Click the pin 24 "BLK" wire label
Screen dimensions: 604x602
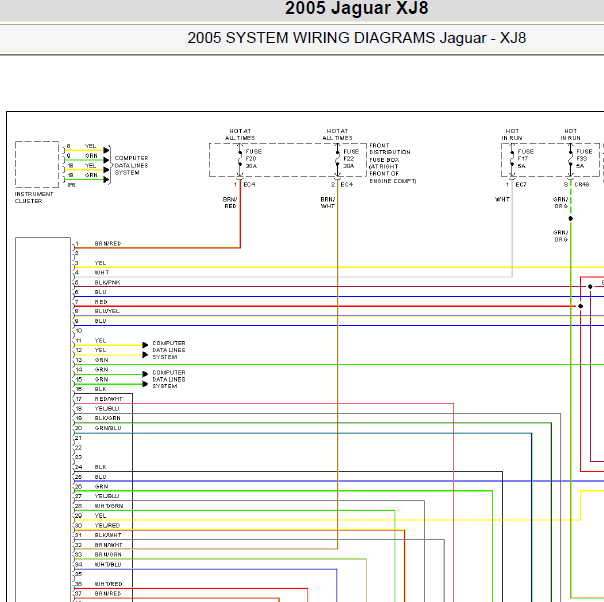[101, 467]
